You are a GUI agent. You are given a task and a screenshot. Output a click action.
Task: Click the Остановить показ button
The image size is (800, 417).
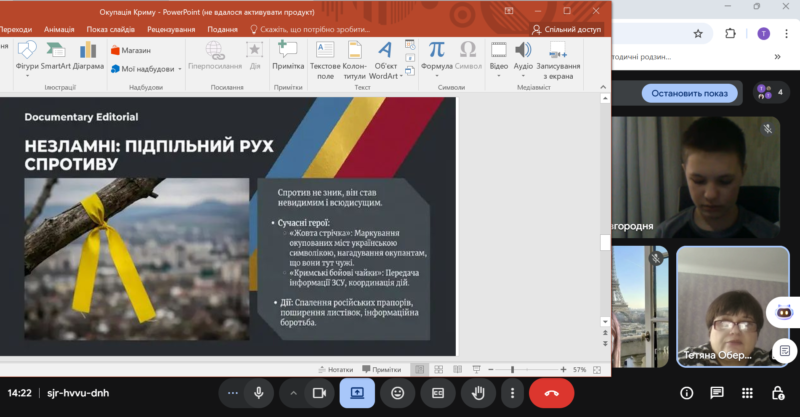click(x=689, y=93)
